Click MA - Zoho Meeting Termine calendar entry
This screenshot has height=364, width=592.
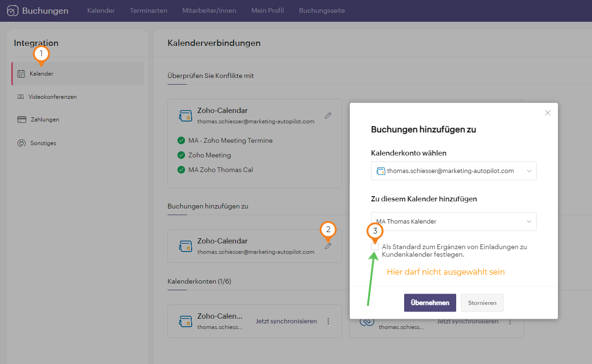tap(230, 140)
